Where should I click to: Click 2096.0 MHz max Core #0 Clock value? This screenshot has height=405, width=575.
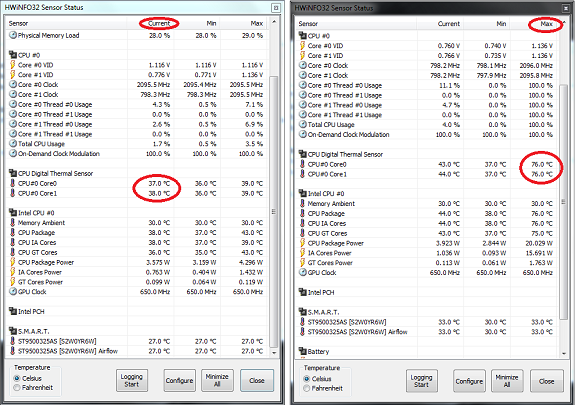coord(536,66)
